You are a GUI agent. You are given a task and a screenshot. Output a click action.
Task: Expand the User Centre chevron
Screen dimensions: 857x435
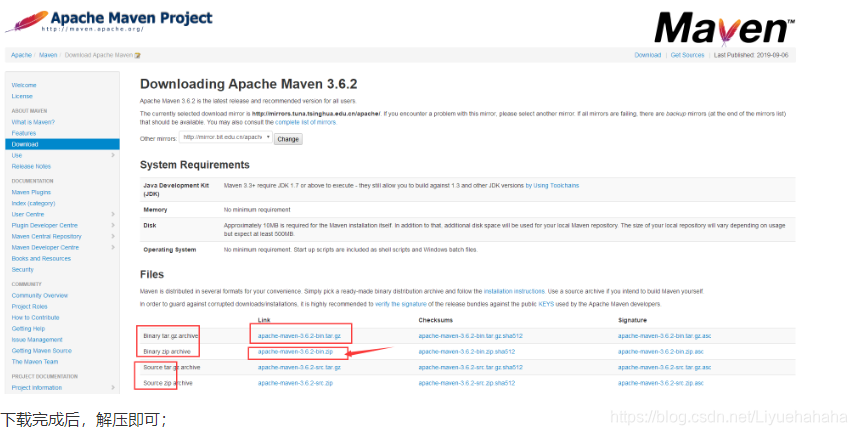[x=113, y=214]
